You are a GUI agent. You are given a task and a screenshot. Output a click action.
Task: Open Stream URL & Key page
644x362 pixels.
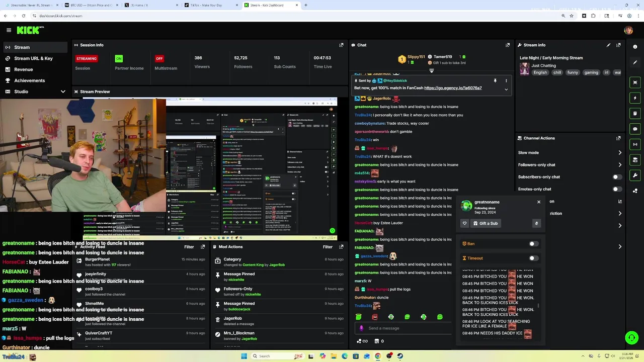[x=34, y=58]
